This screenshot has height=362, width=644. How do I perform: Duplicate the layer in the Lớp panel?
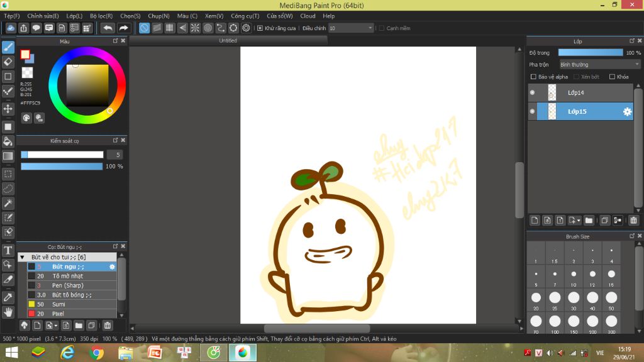[604, 221]
